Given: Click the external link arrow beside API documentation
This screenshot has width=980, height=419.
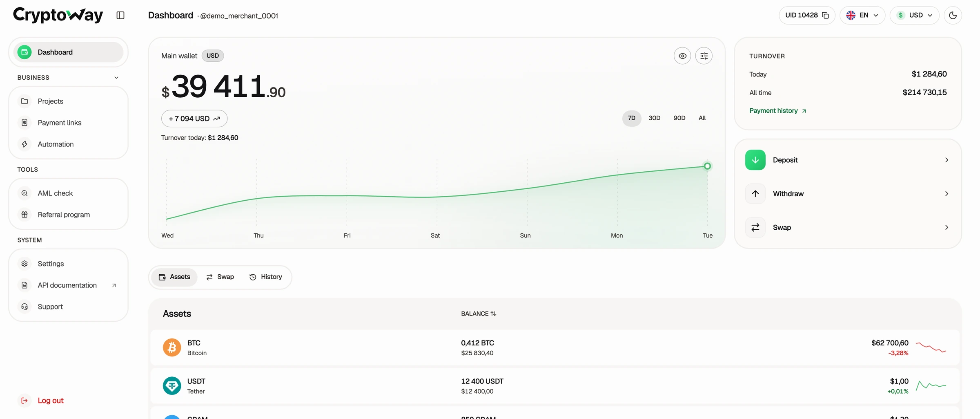Looking at the screenshot, I should 114,285.
